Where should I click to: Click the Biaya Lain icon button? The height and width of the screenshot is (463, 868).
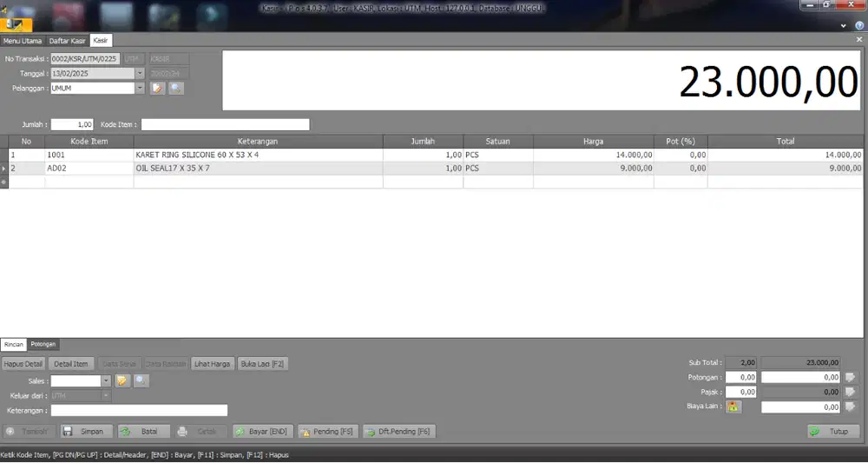pos(733,407)
